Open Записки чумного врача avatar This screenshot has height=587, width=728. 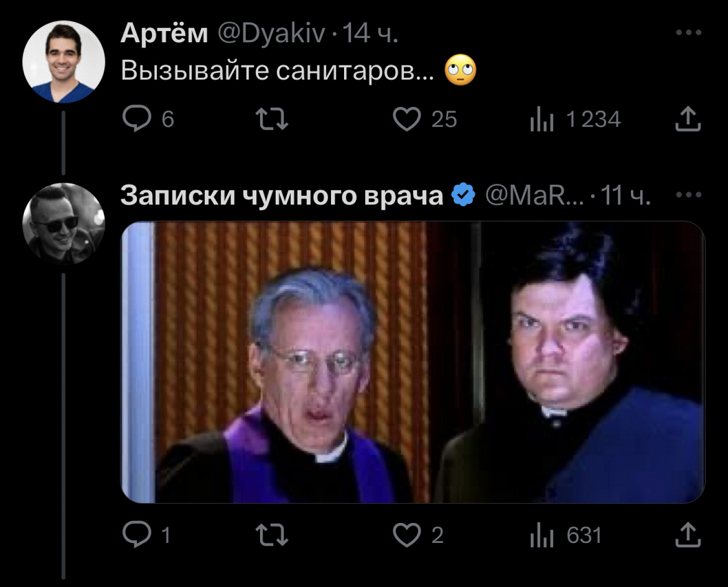click(64, 224)
